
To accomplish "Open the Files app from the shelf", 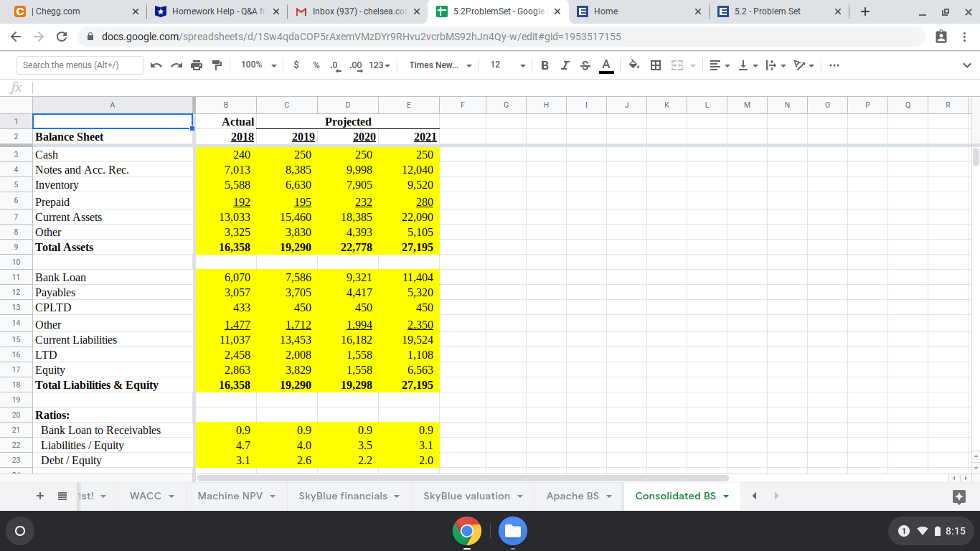I will (513, 531).
